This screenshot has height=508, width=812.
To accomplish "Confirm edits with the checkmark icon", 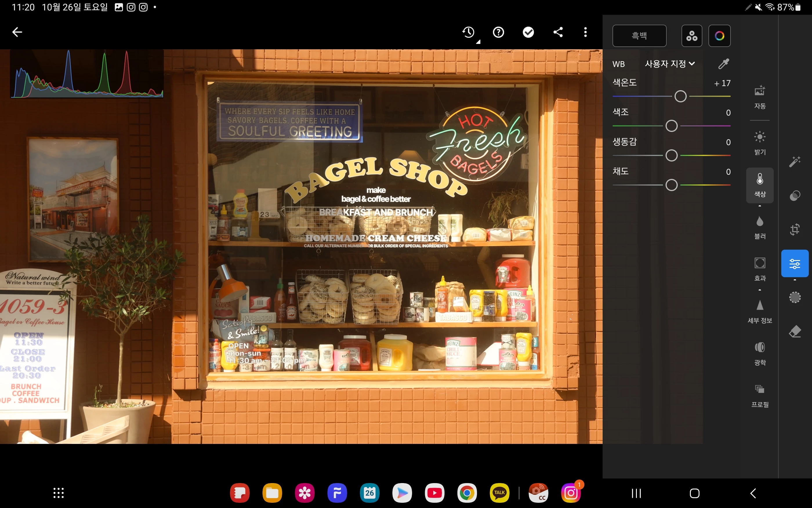I will (x=528, y=32).
